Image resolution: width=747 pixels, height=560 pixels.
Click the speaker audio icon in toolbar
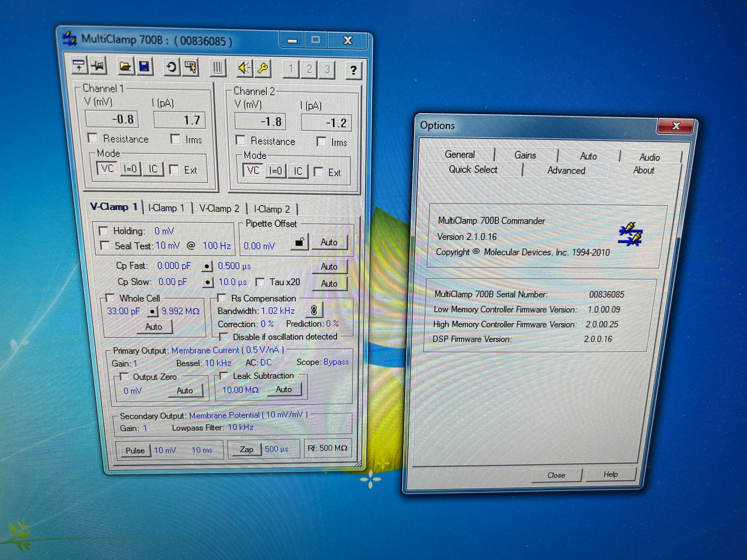(244, 68)
